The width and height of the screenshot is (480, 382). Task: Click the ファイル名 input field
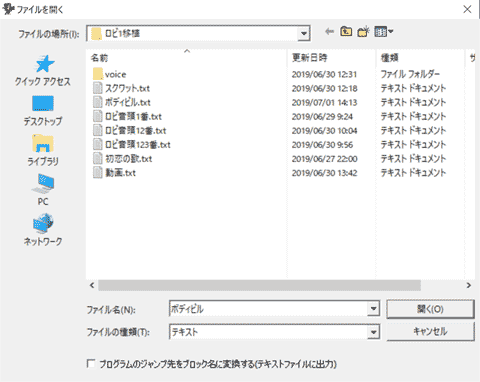(x=269, y=309)
